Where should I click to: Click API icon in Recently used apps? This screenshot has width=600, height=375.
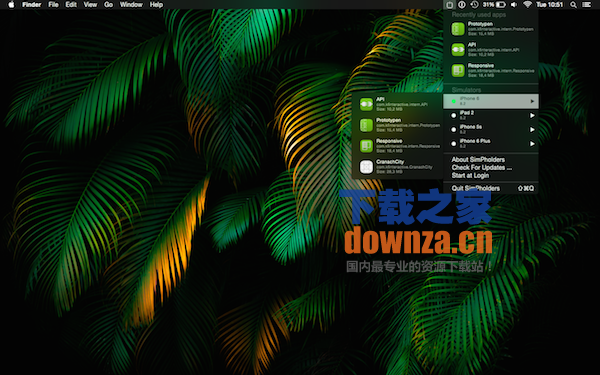(x=458, y=49)
